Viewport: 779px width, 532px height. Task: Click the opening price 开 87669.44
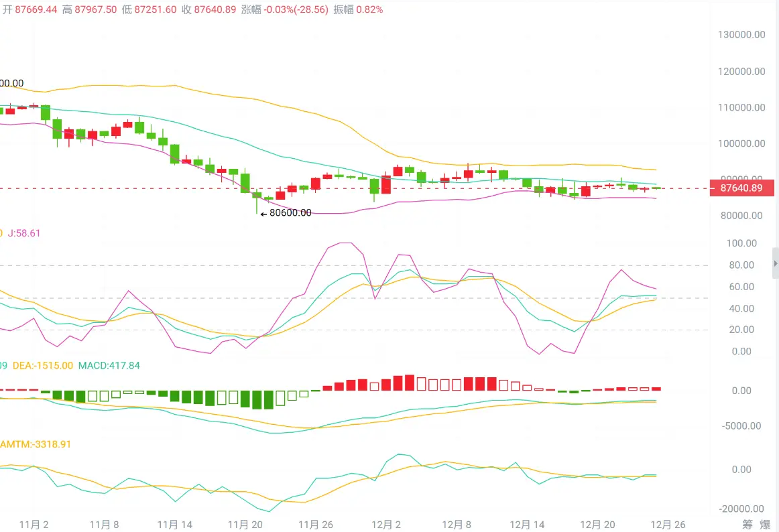tap(29, 9)
